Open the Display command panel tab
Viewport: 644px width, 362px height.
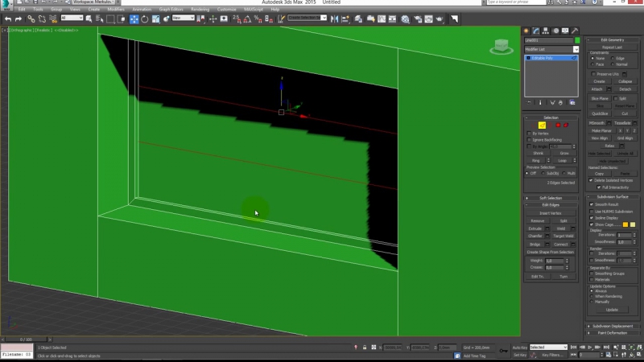(x=565, y=31)
